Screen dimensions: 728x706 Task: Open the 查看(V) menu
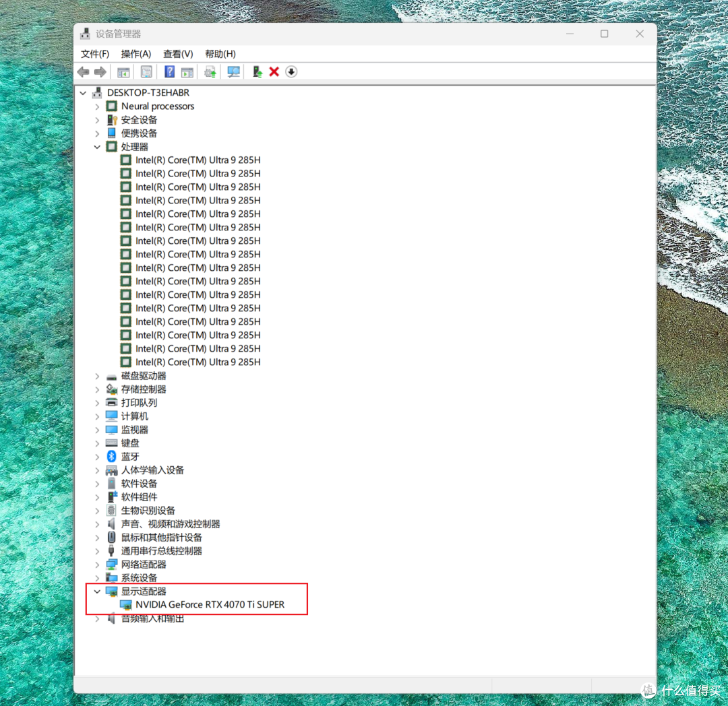(178, 54)
